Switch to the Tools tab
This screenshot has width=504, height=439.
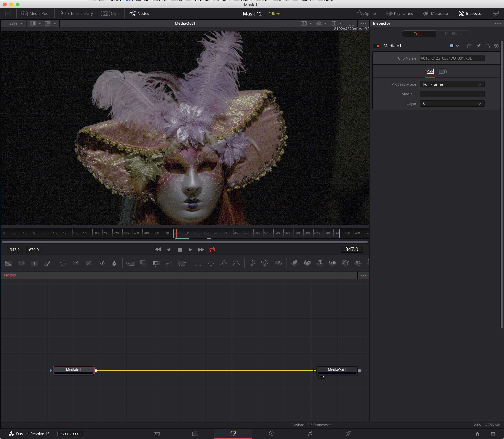pos(419,34)
